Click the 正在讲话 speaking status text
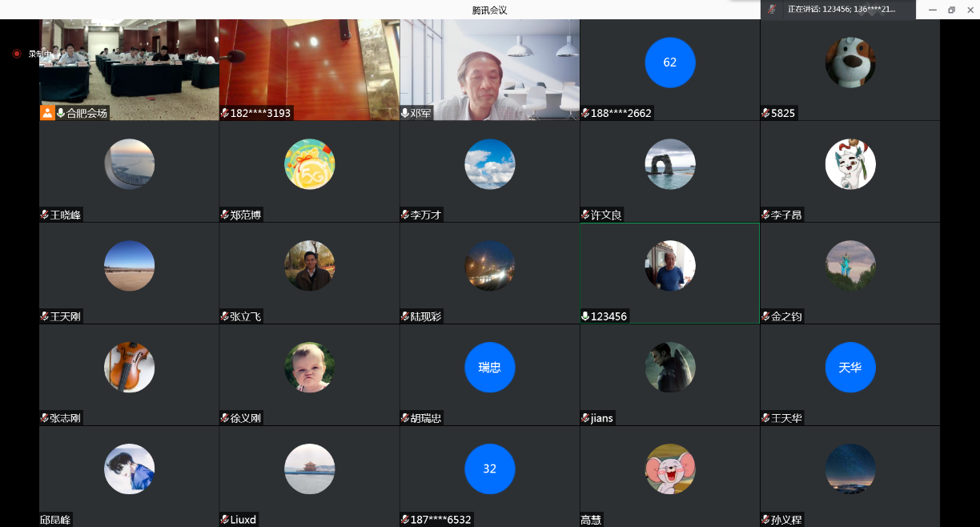 (841, 10)
